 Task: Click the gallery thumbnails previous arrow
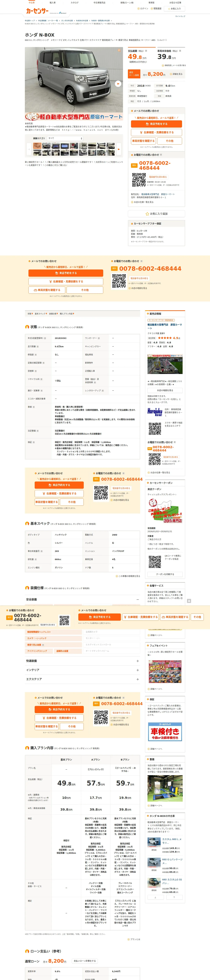click(x=29, y=149)
